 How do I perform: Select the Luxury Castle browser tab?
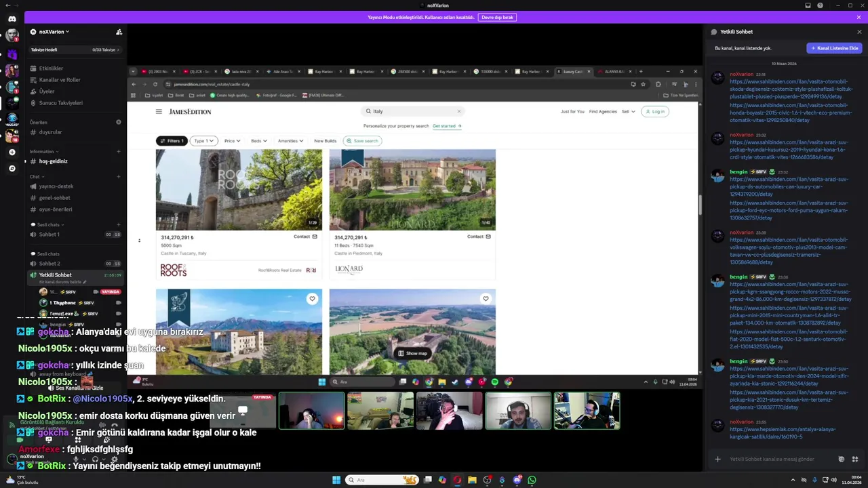point(574,71)
